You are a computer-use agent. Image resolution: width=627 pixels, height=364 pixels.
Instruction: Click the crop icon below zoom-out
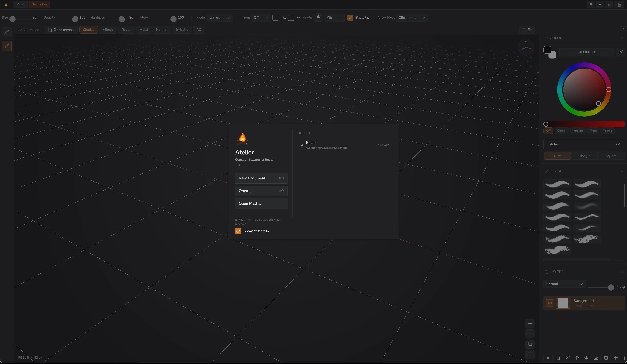tap(530, 344)
